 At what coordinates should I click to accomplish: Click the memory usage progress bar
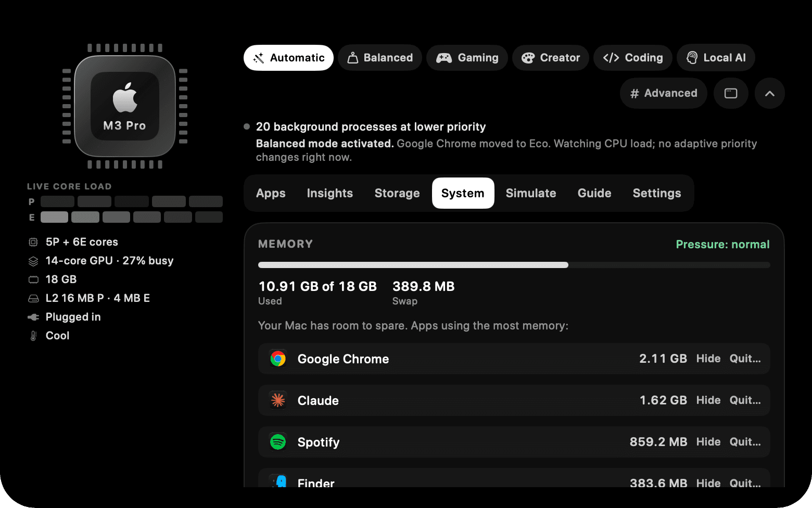[514, 265]
